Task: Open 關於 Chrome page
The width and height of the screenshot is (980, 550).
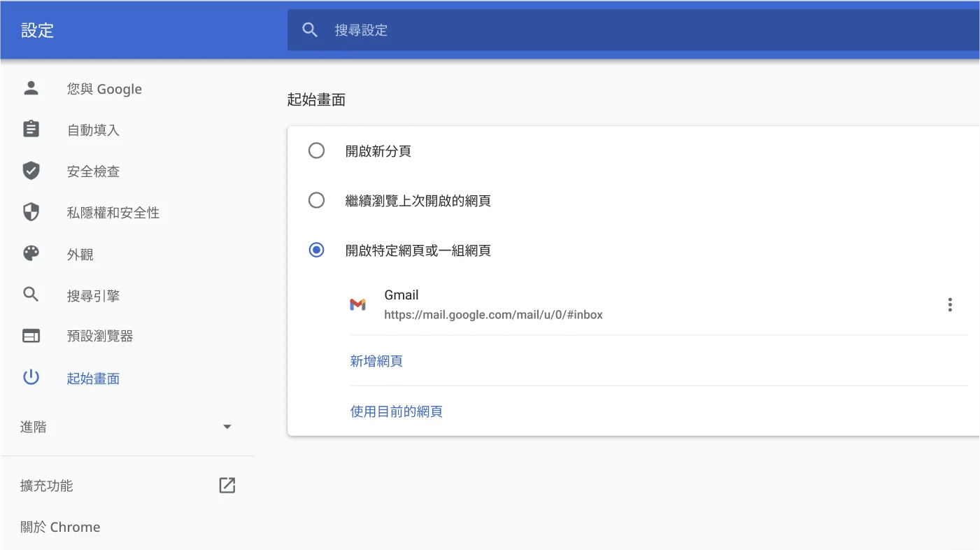Action: 60,526
